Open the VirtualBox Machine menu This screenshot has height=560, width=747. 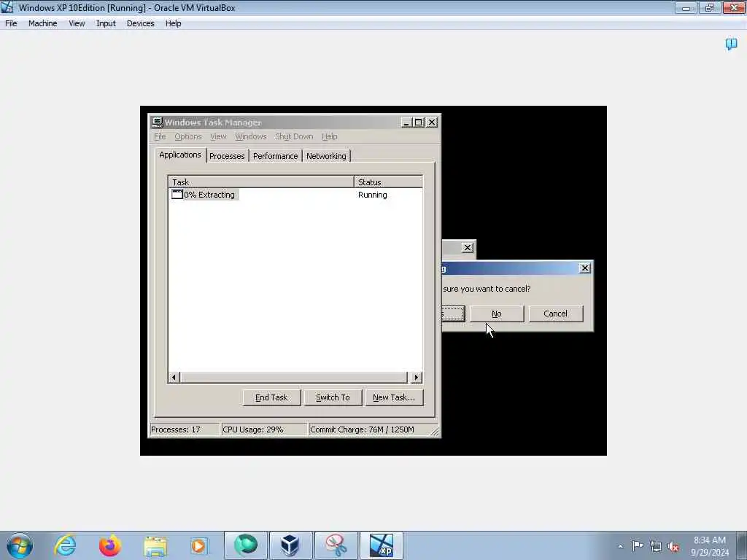tap(42, 23)
